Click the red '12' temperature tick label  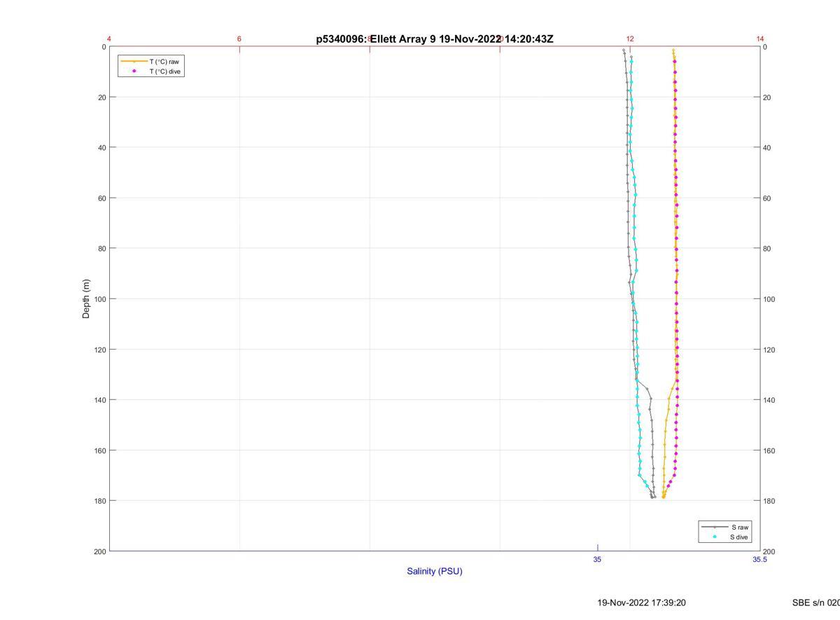pyautogui.click(x=630, y=39)
